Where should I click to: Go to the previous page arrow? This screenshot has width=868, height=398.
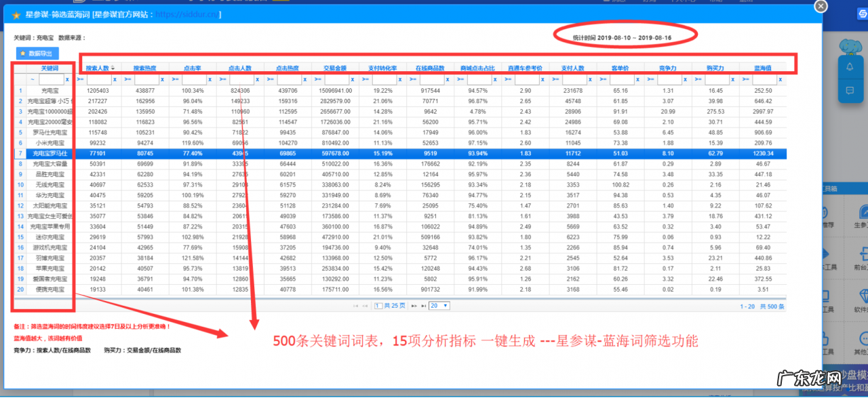(x=366, y=306)
